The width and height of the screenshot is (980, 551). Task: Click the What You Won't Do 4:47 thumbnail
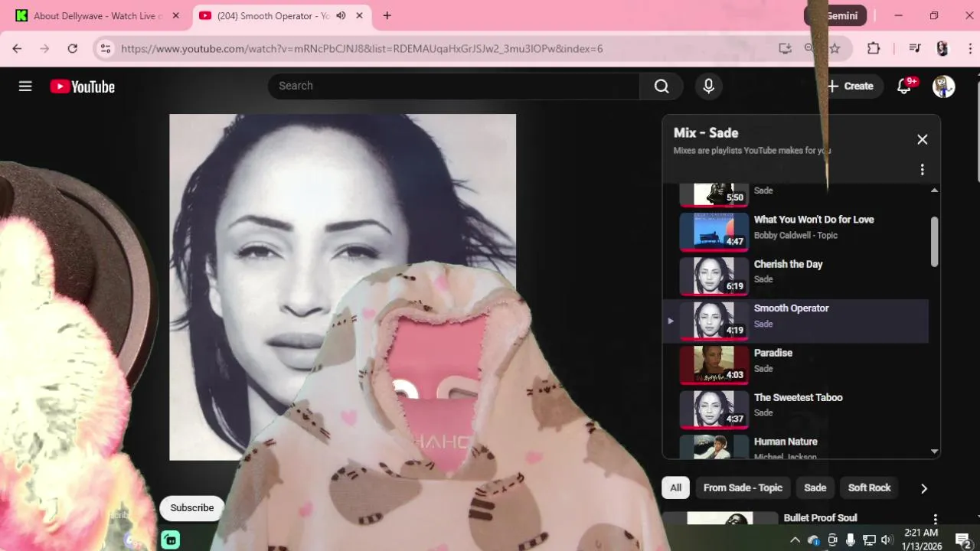coord(714,231)
